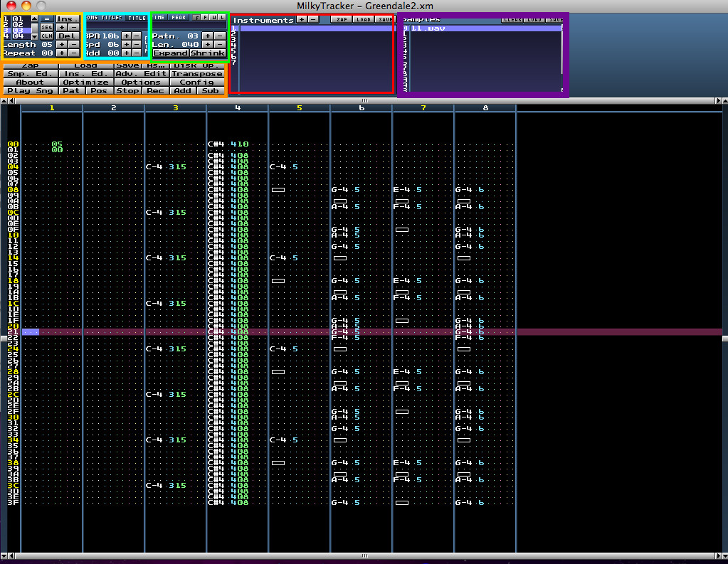The image size is (728, 564).
Task: Switch to the PEAK tab
Action: coord(179,18)
